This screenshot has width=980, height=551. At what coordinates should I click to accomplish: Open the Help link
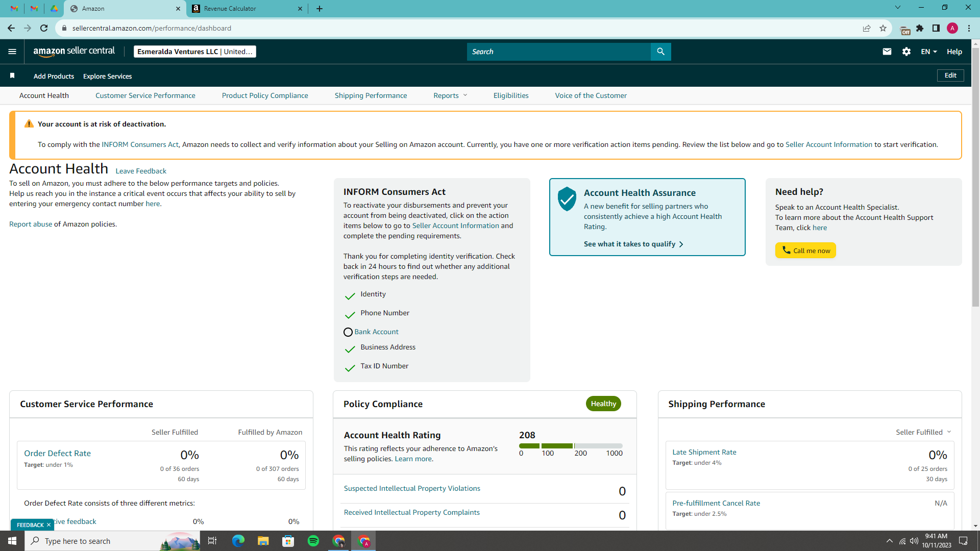(954, 52)
